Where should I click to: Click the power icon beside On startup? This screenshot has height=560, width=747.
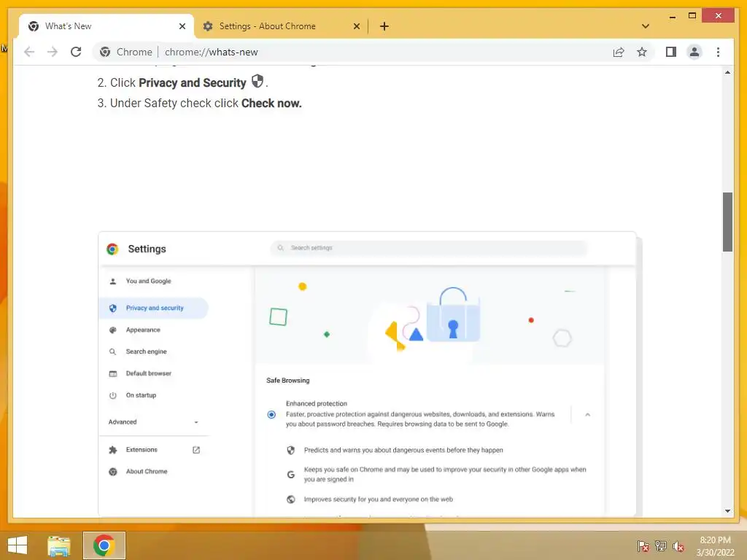pos(113,396)
